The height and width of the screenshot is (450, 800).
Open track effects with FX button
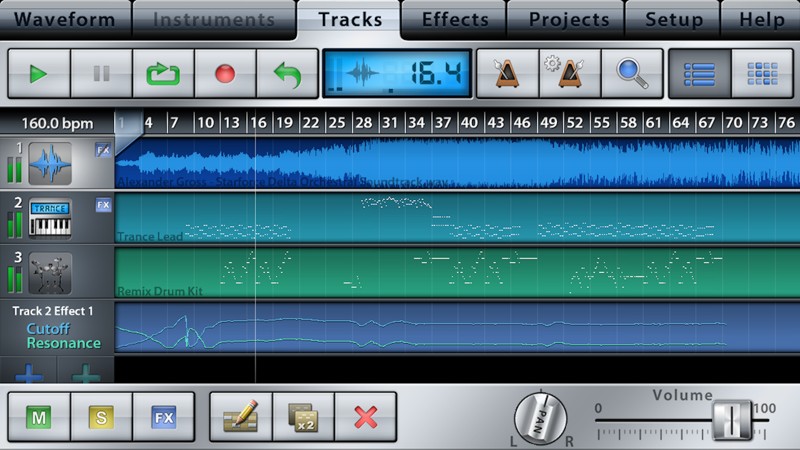coord(163,417)
